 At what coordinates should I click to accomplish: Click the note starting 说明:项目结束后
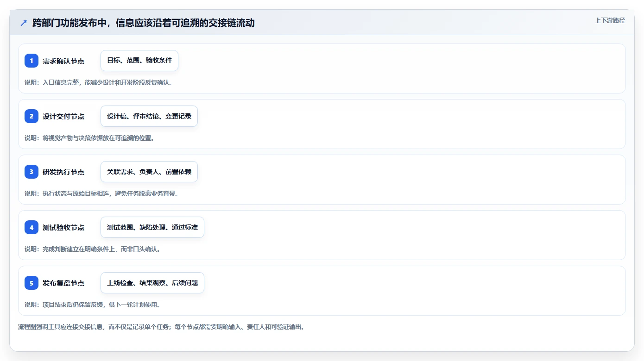tap(93, 305)
